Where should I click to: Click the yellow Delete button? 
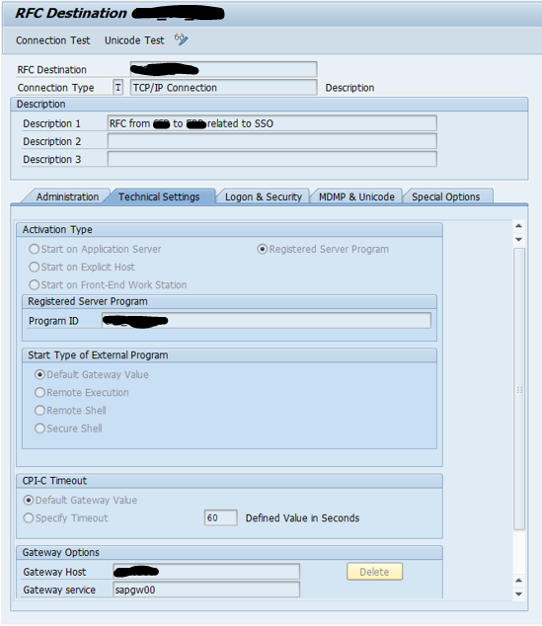[374, 572]
